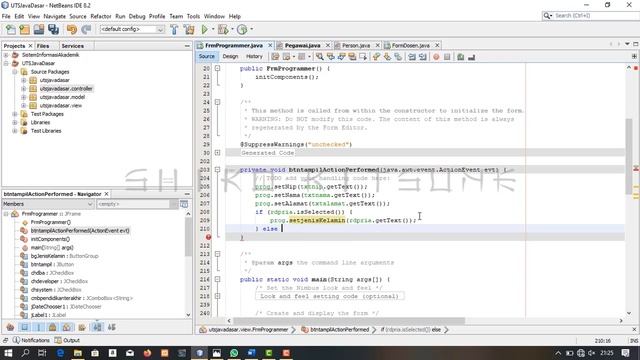Open the default config dropdown
Image resolution: width=640 pixels, height=360 pixels.
point(132,29)
